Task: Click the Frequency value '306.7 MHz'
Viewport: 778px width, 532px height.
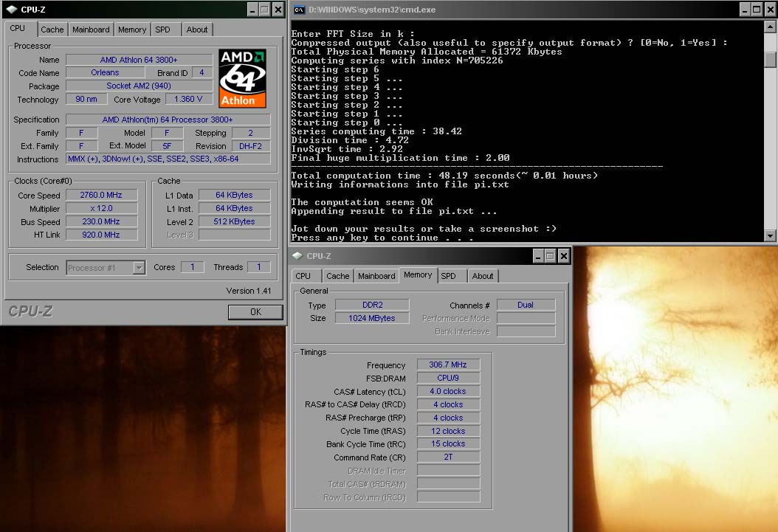Action: point(448,365)
